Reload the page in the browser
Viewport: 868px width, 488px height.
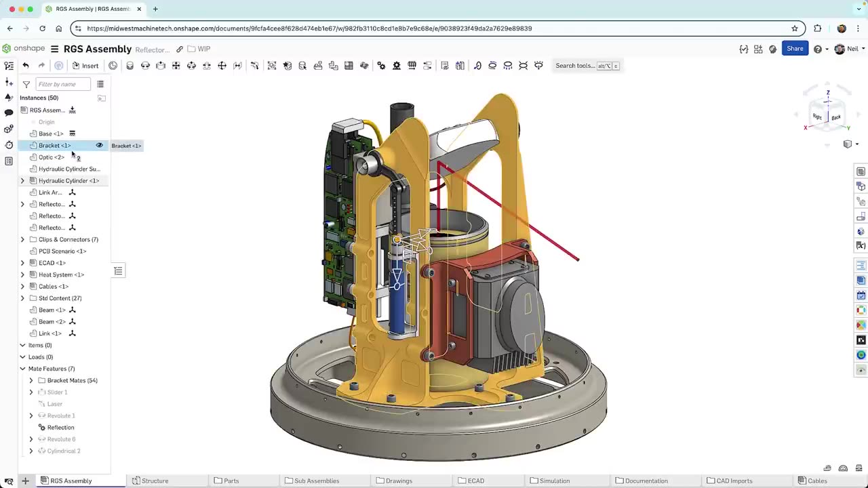pyautogui.click(x=42, y=28)
